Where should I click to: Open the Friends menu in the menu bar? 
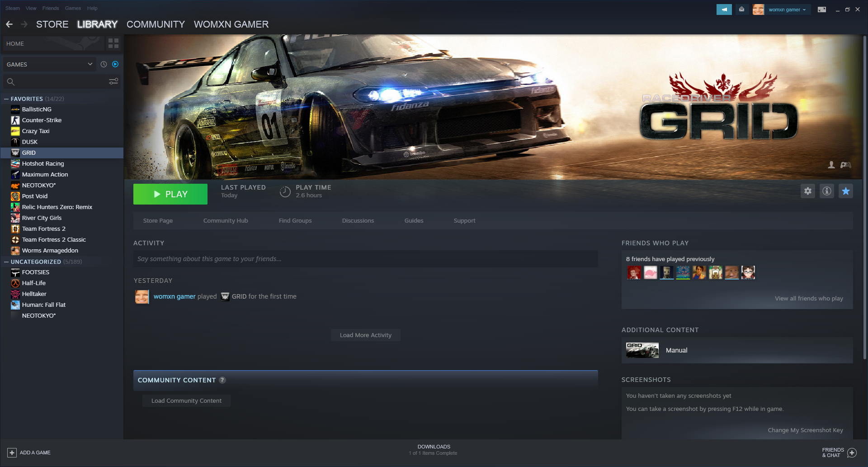[50, 8]
